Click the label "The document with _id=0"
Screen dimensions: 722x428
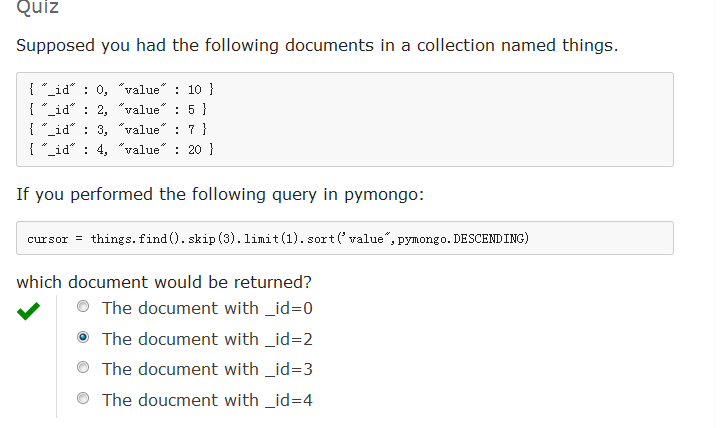(x=207, y=308)
